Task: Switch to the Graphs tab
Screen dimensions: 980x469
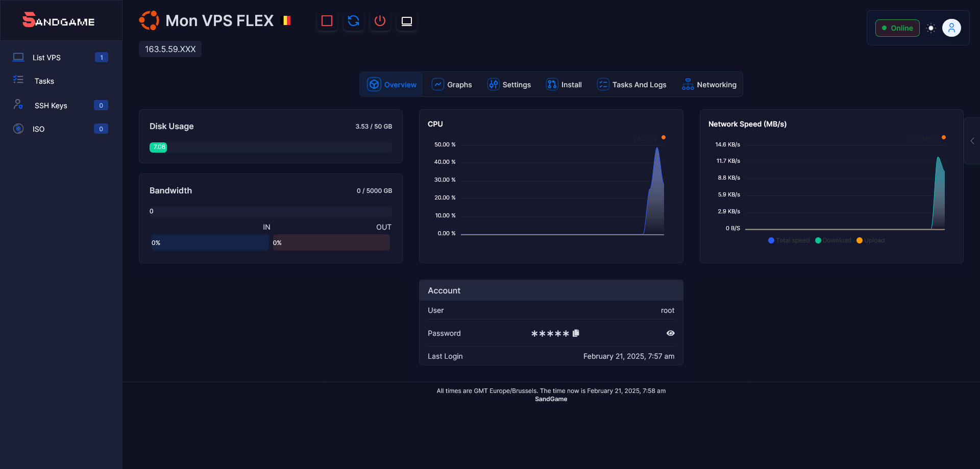Action: point(452,84)
